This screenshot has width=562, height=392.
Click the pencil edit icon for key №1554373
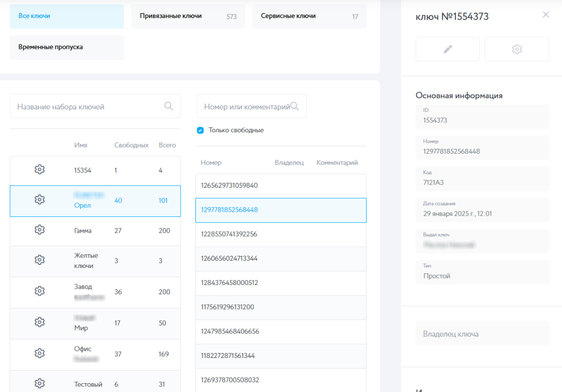(x=448, y=49)
